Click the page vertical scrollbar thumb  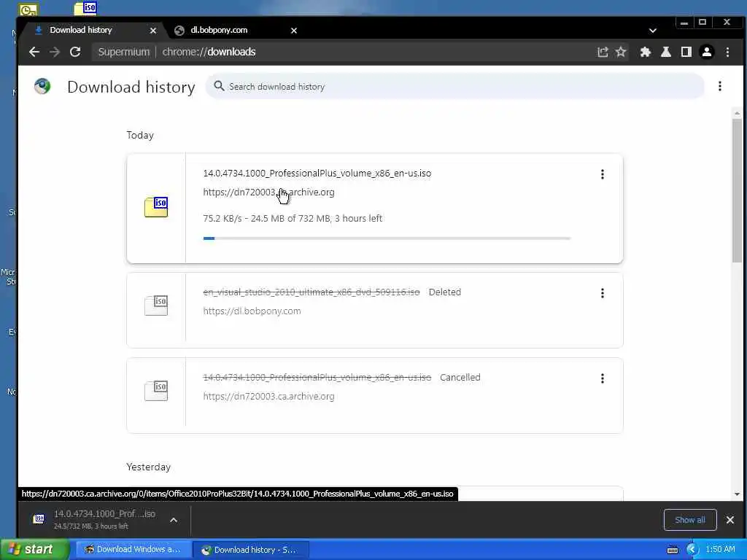click(737, 190)
